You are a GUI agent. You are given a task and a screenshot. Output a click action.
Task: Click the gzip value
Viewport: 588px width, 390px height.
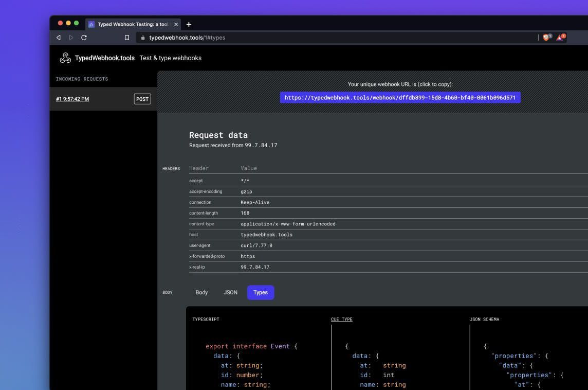click(246, 191)
